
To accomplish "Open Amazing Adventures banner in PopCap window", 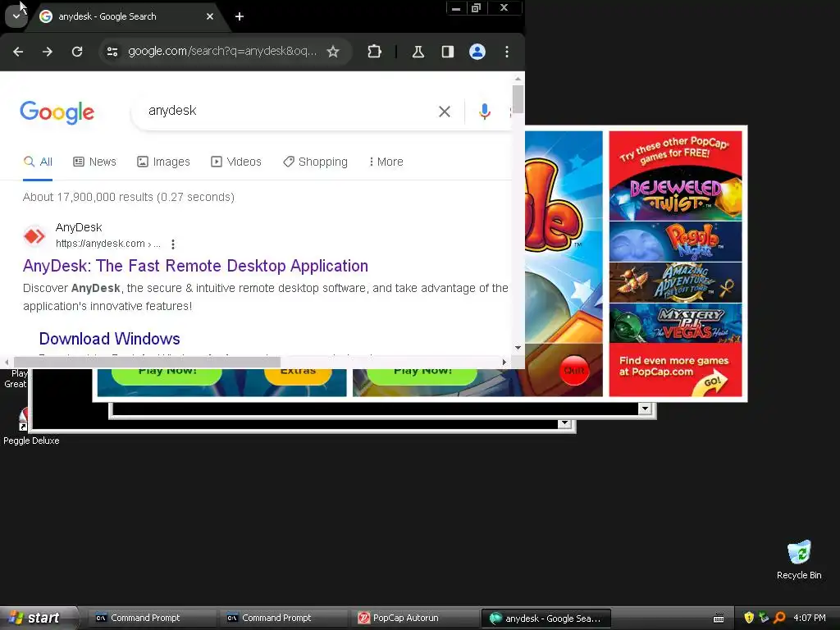I will [x=676, y=282].
